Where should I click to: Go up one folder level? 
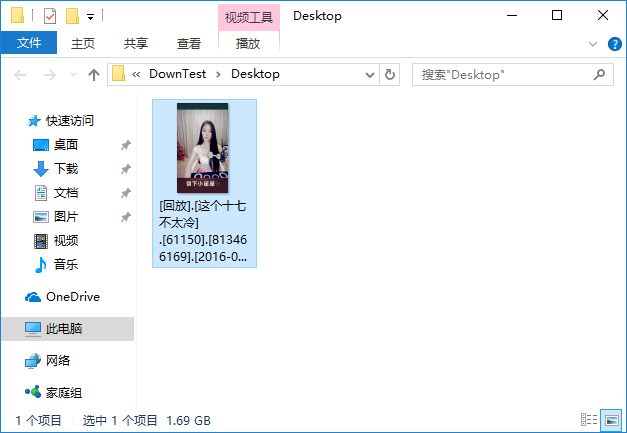coord(94,75)
